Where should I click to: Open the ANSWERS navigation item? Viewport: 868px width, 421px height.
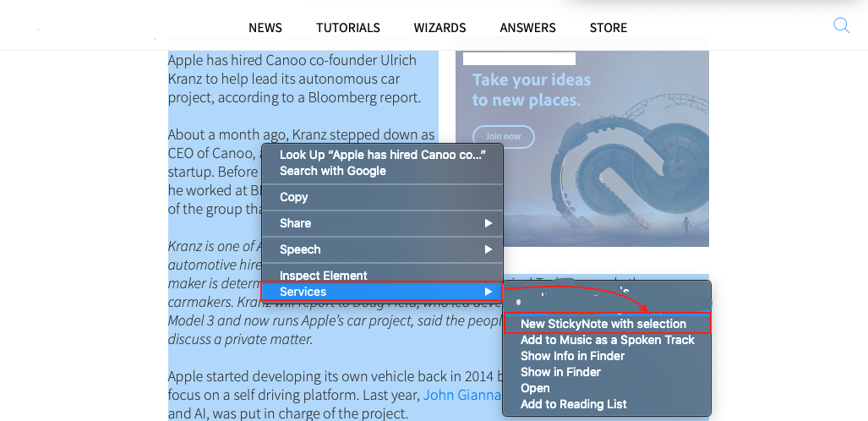(527, 28)
